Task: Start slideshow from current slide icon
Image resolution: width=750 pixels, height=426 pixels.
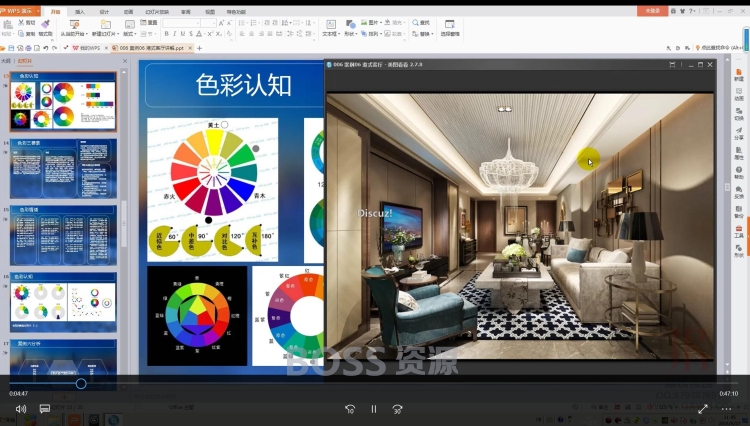Action: tap(74, 24)
